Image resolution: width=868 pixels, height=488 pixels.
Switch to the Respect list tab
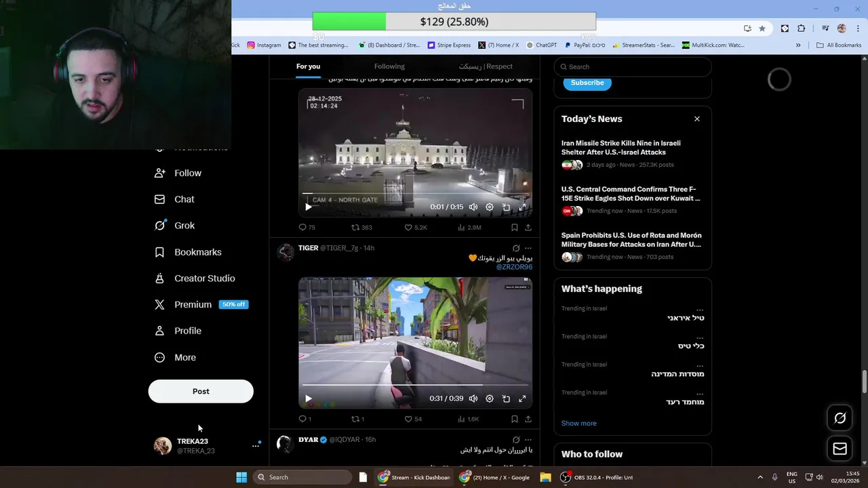(486, 66)
